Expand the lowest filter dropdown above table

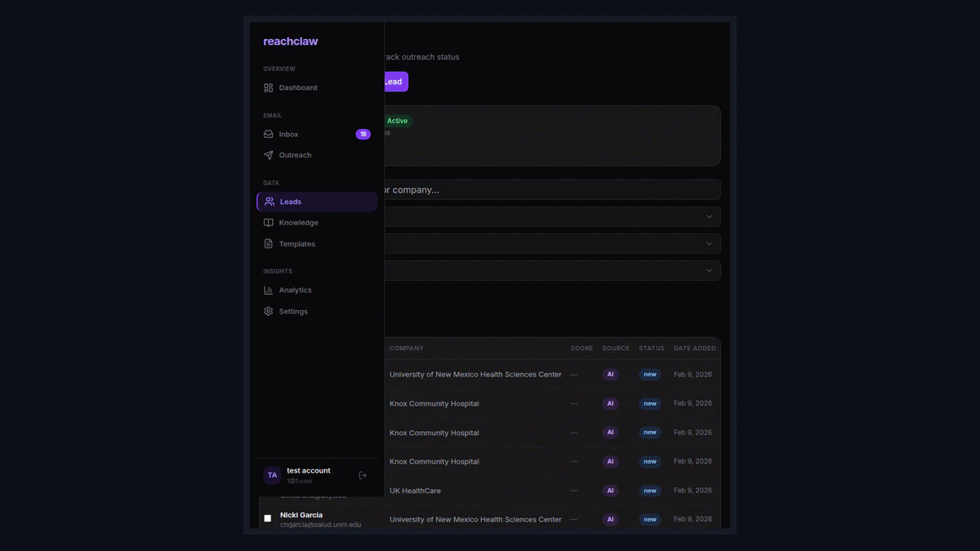click(x=709, y=270)
